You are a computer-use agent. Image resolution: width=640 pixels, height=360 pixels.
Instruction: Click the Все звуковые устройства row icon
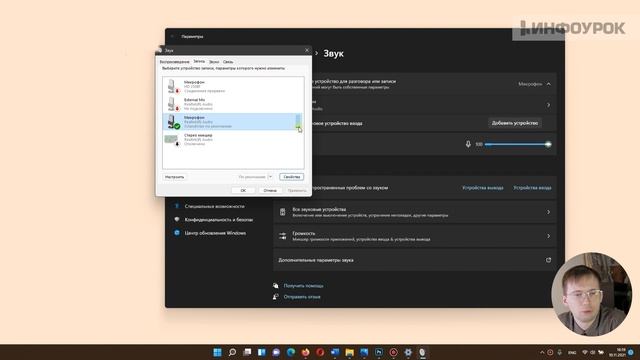point(282,212)
